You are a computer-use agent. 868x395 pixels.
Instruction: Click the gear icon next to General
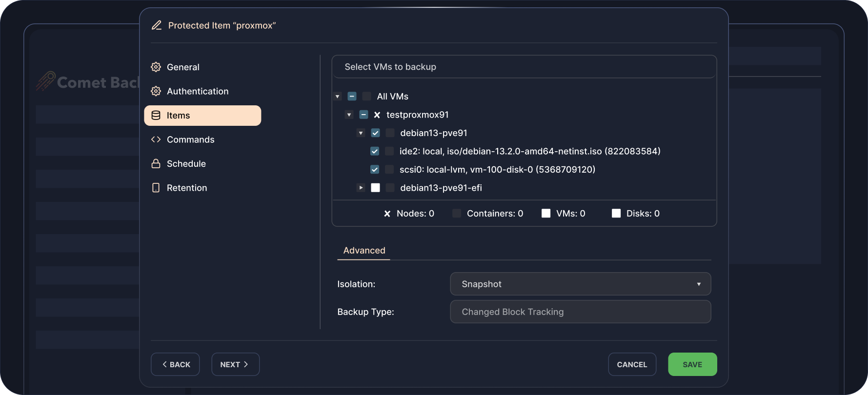(156, 67)
